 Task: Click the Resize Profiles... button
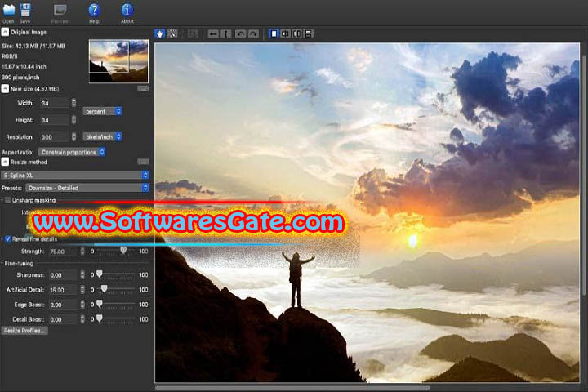[x=24, y=331]
